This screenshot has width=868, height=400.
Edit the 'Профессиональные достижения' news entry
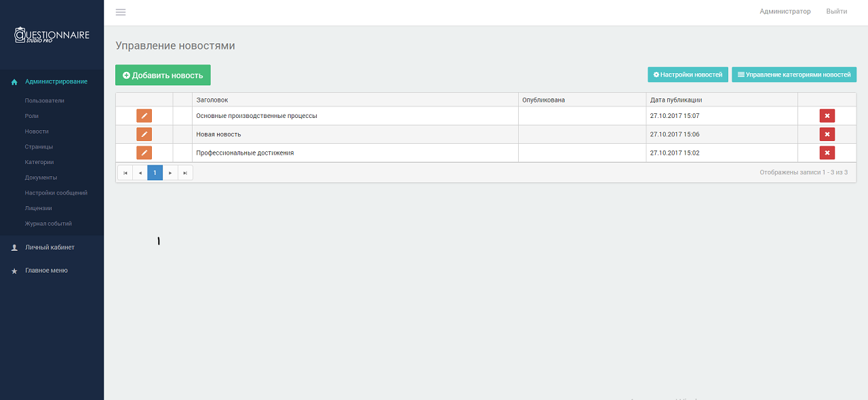pyautogui.click(x=144, y=153)
